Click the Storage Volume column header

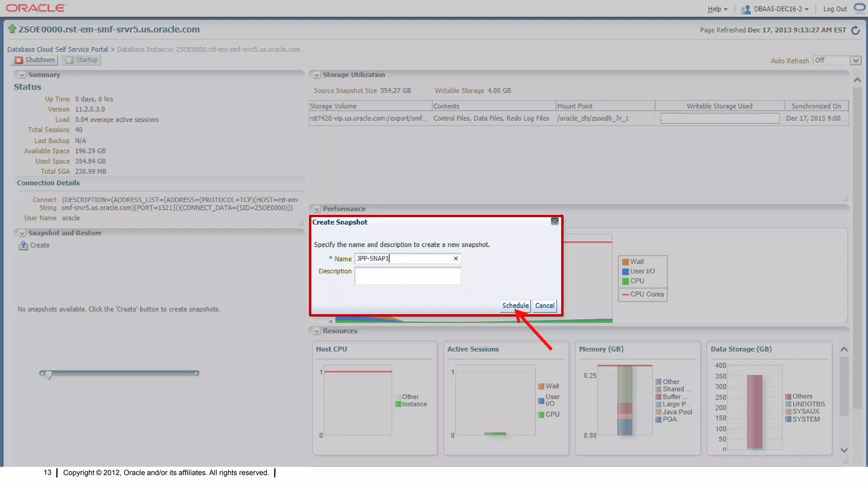[370, 106]
